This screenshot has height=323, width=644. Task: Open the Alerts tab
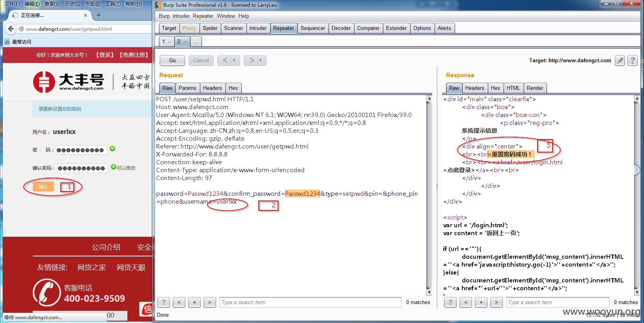click(444, 28)
